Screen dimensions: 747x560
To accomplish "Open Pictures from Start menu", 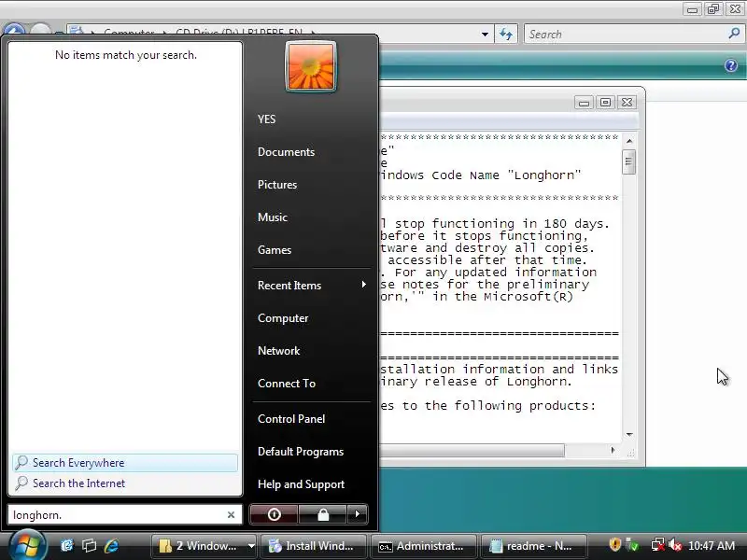I will tap(277, 185).
